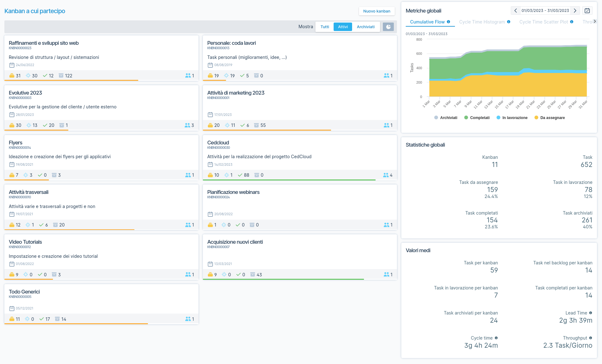Click the Nuovo kanban button
Image resolution: width=602 pixels, height=364 pixels.
377,11
